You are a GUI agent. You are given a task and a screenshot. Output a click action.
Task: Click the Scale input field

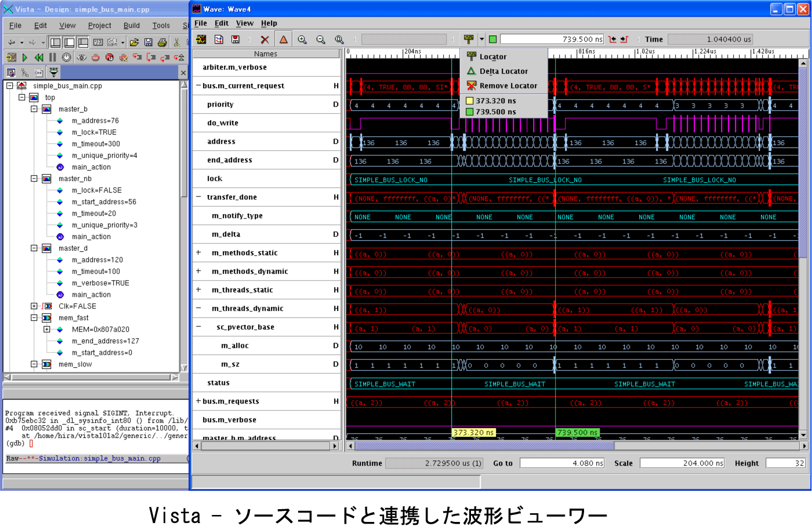(682, 463)
